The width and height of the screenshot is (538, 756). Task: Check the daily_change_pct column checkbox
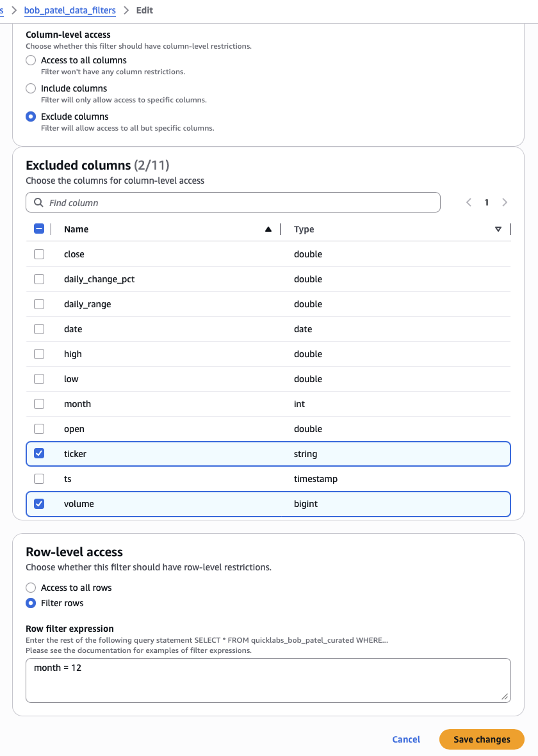coord(39,279)
